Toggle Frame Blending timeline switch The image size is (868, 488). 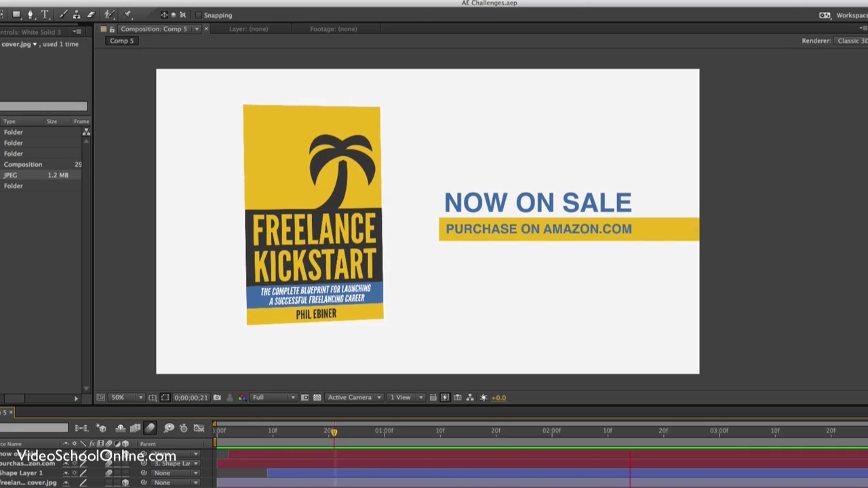point(135,428)
